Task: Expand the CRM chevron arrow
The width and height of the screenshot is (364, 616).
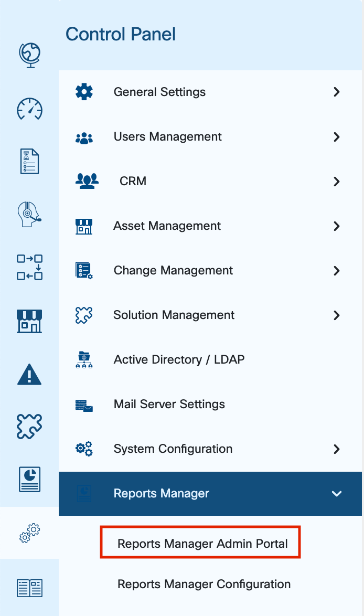Action: point(337,182)
